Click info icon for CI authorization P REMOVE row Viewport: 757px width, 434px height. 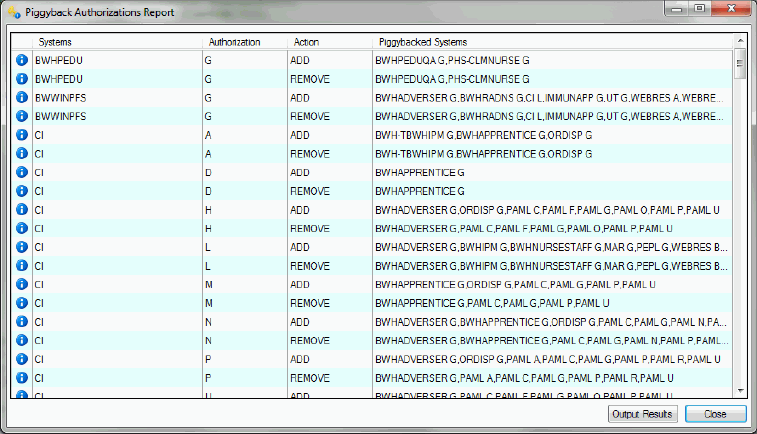click(x=21, y=378)
